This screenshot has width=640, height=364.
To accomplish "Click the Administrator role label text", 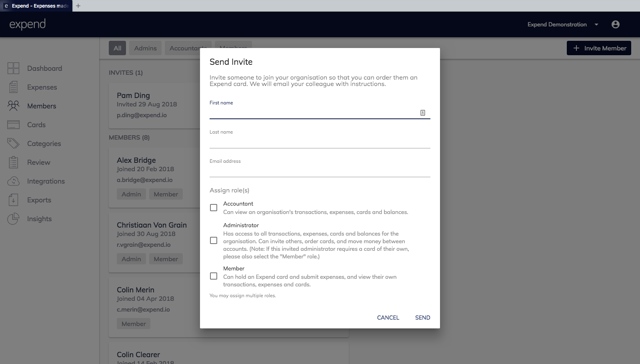I will click(241, 225).
